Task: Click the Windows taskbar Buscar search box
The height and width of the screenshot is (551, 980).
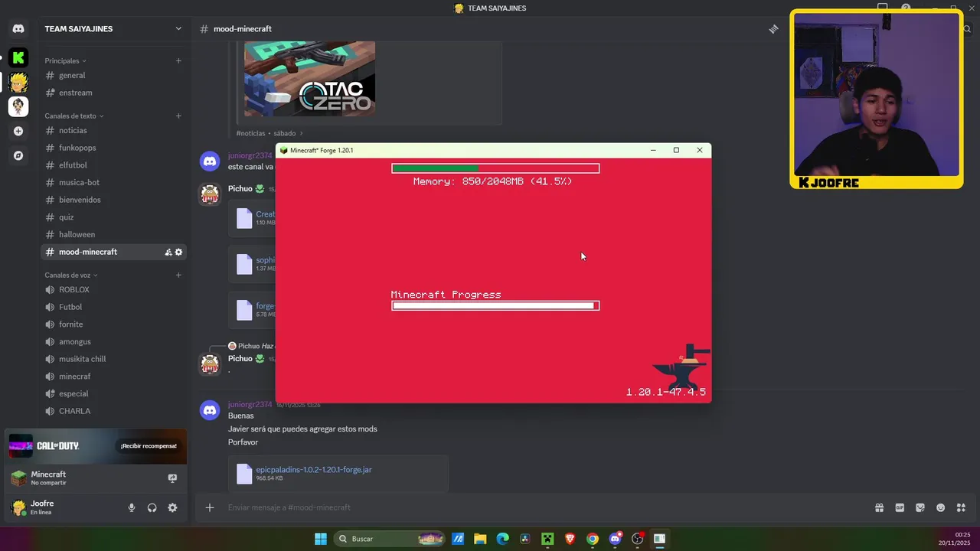Action: (392, 539)
